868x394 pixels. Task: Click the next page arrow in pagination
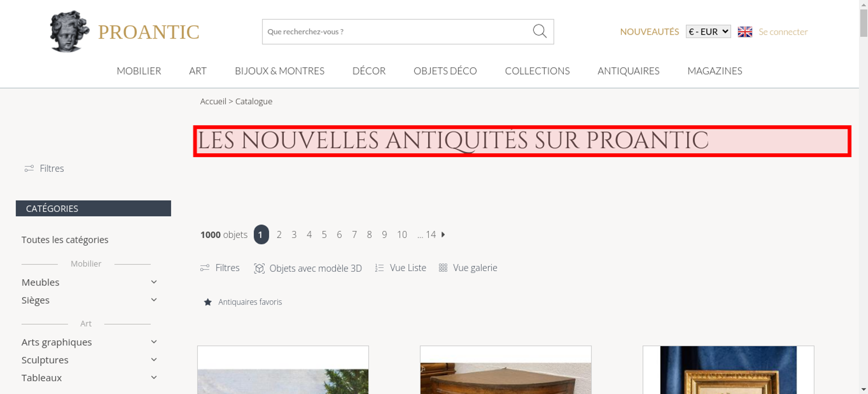pos(443,235)
